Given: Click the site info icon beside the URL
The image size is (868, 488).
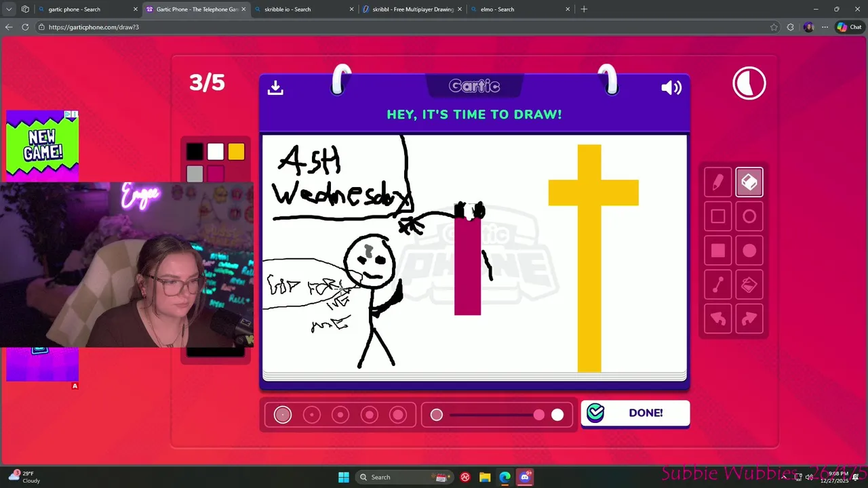Looking at the screenshot, I should 41,27.
